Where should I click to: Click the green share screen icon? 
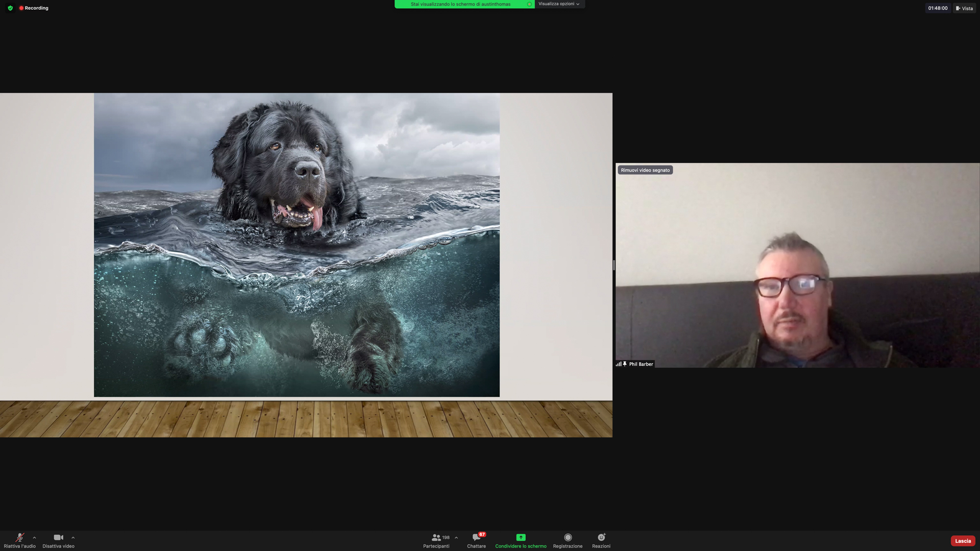[x=520, y=537]
